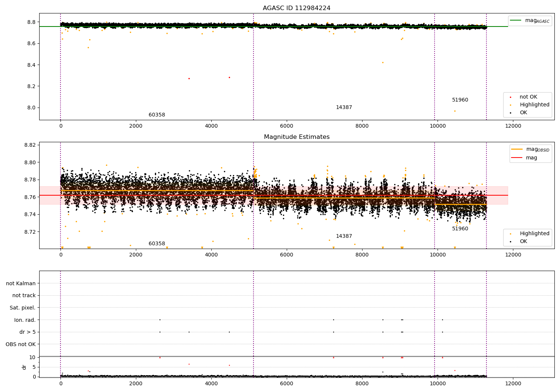
Task: Click the 'not track' axis label
Action: (24, 296)
